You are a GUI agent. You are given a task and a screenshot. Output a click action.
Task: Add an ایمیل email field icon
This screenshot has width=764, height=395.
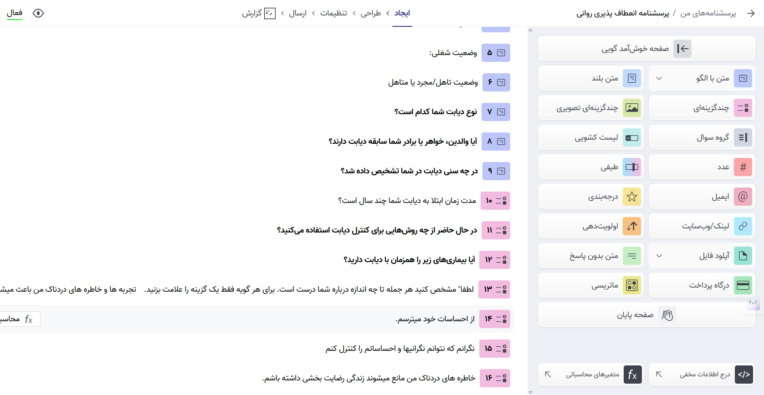[743, 197]
